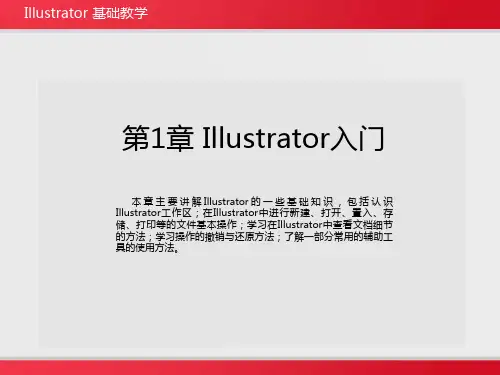Viewport: 500px width, 375px height.
Task: Click the line starting "的方法；学习操作"
Action: [x=254, y=236]
